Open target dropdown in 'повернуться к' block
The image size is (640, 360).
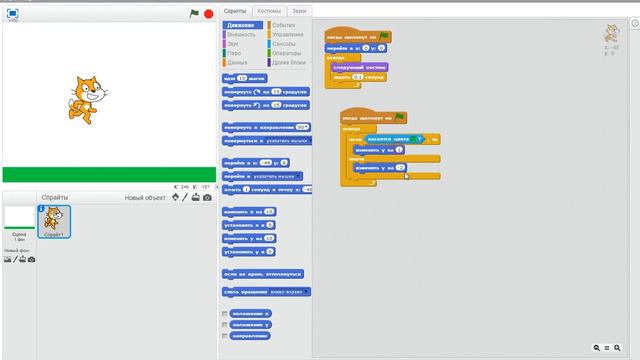point(288,141)
